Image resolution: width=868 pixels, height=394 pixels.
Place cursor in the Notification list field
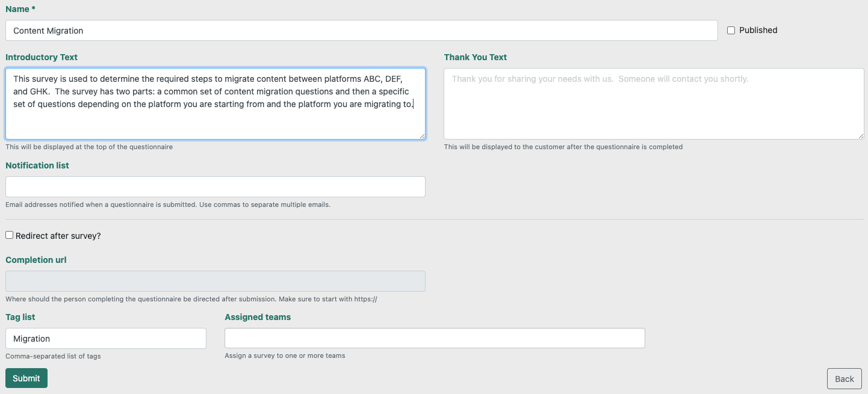[215, 186]
